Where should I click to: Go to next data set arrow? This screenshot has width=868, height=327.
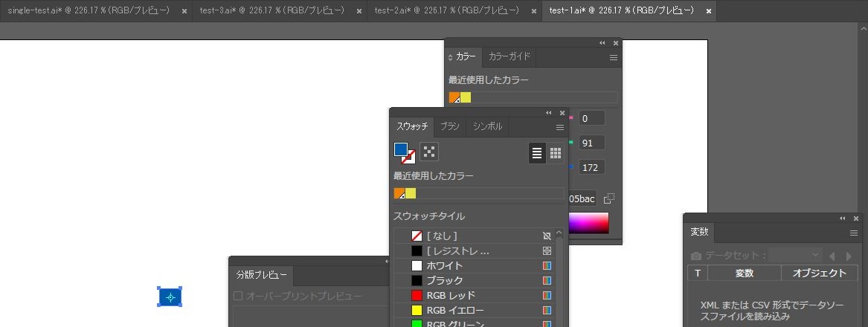[x=849, y=256]
